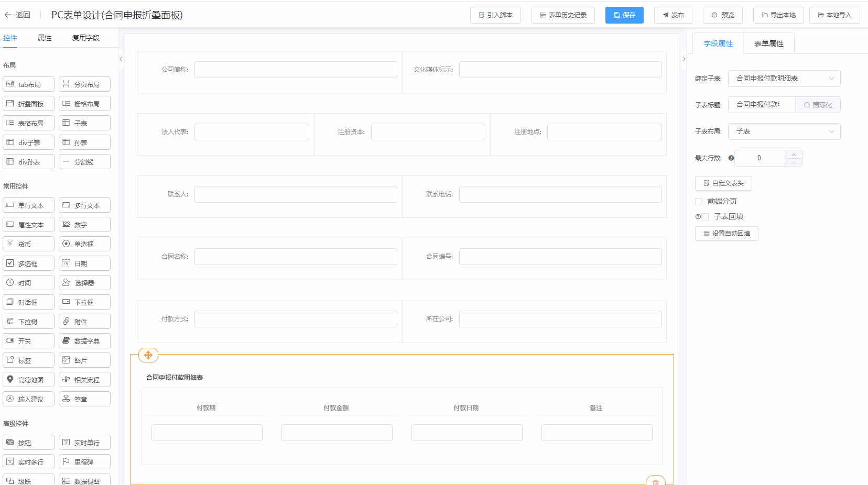Choose the 折叠面板 collapse panel layout
This screenshot has width=868, height=485.
coord(29,104)
